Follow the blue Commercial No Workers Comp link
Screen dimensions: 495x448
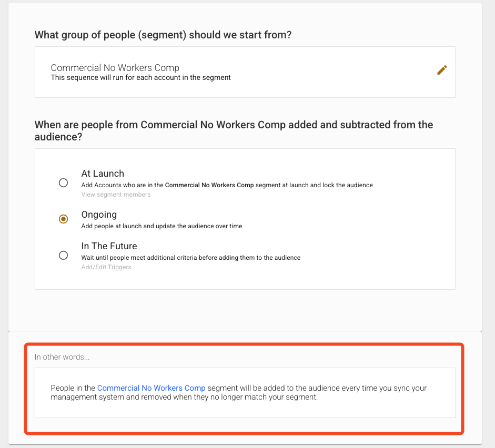151,388
